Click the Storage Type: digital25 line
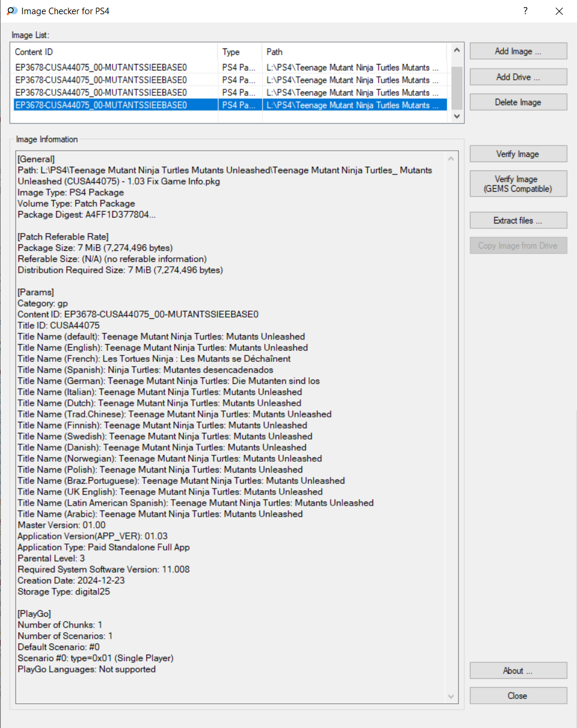This screenshot has width=577, height=728. tap(64, 591)
